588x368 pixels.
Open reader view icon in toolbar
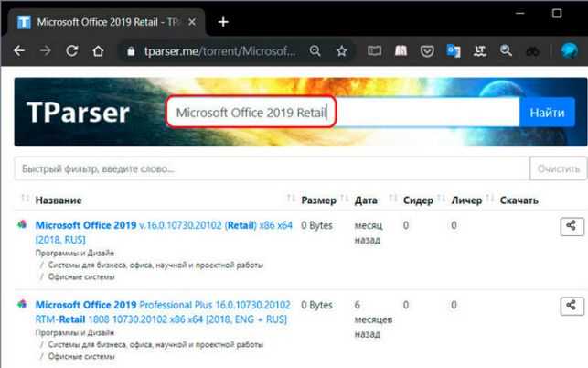coord(374,50)
